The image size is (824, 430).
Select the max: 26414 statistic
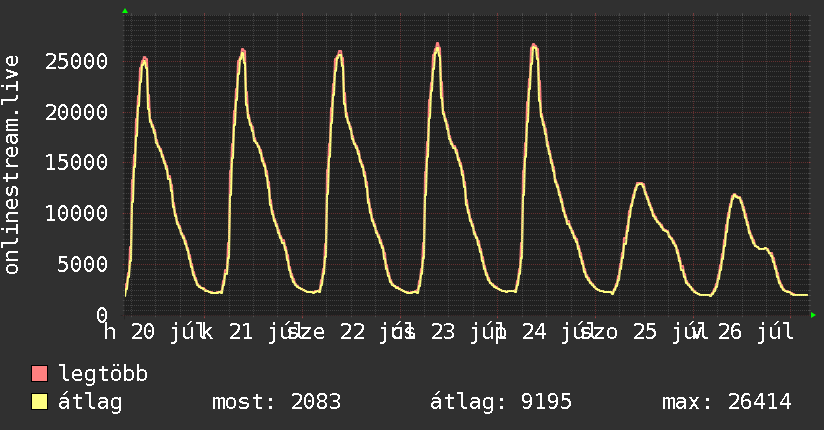click(x=727, y=402)
